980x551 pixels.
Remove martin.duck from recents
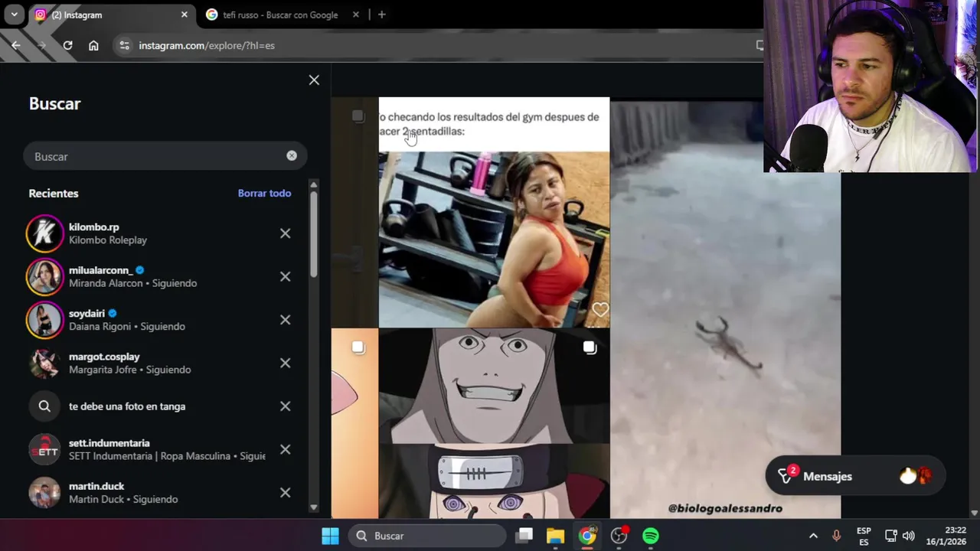click(x=285, y=493)
